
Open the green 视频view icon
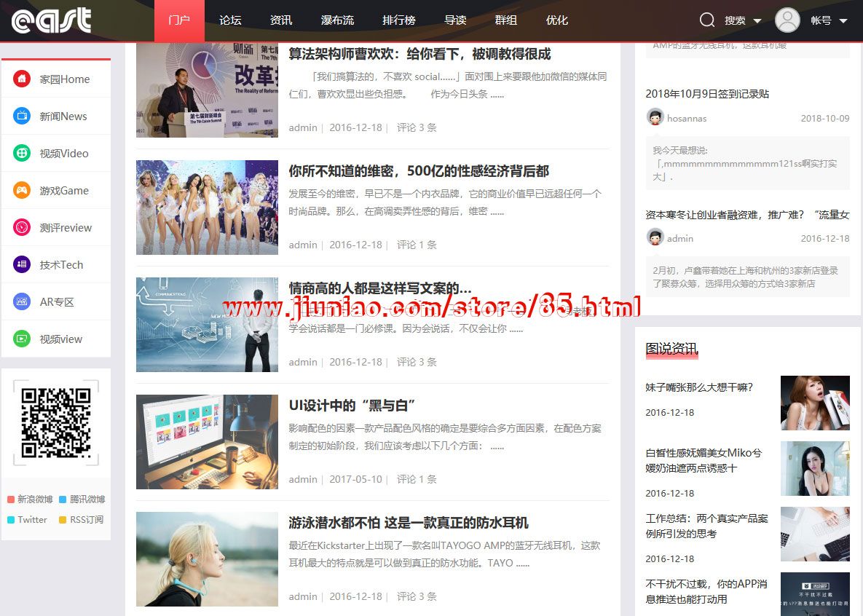coord(22,339)
